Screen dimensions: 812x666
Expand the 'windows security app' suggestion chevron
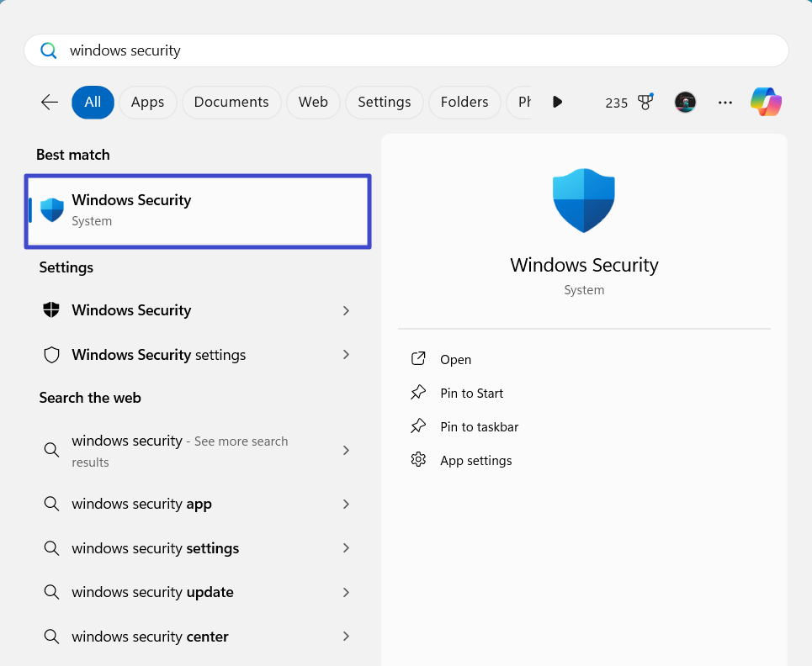point(346,504)
